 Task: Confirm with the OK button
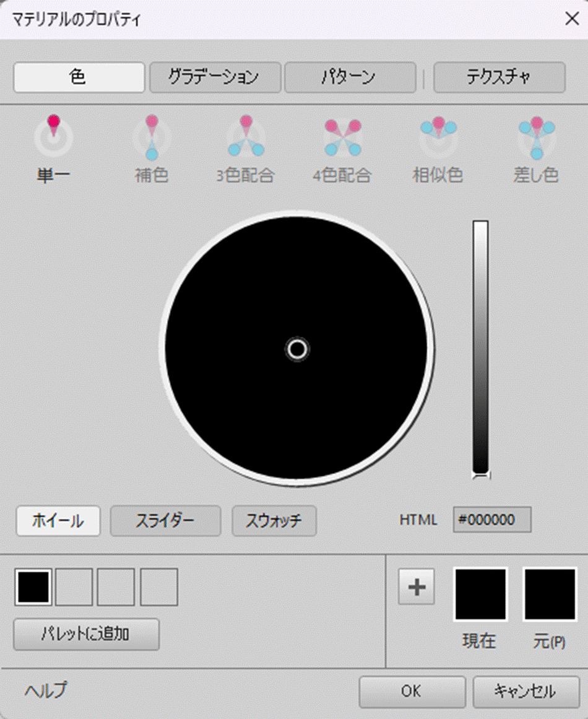click(412, 692)
